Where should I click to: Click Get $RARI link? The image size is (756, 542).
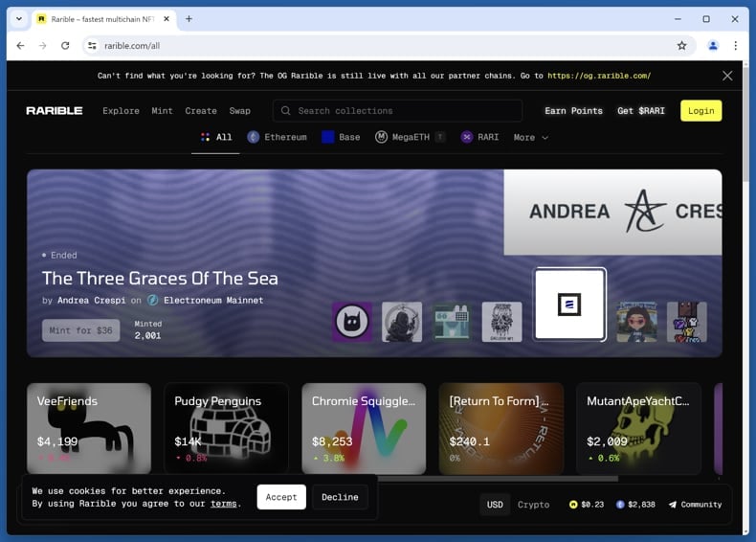click(x=641, y=110)
